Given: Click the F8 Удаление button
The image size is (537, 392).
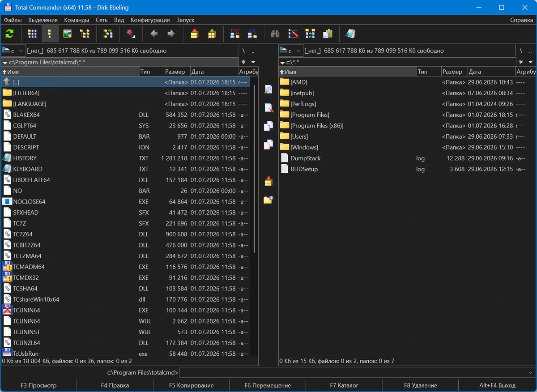Looking at the screenshot, I should tap(420, 385).
